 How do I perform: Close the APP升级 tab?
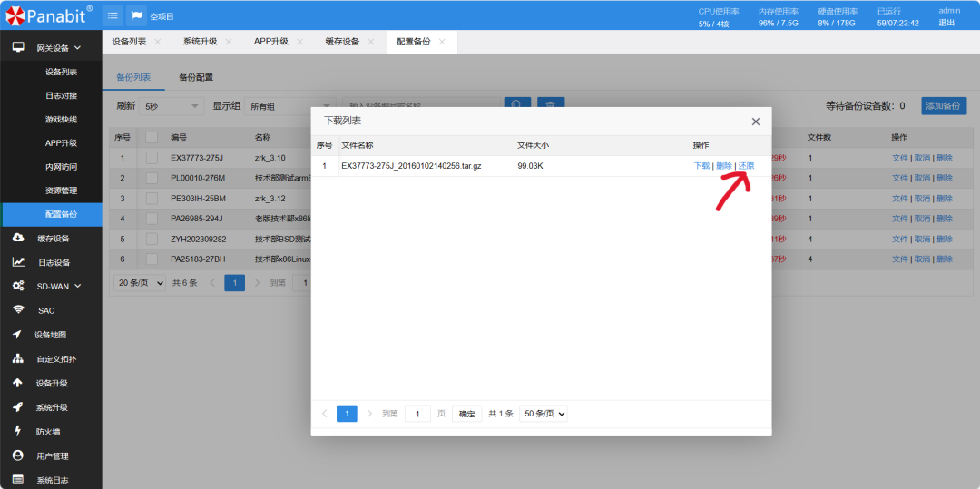tap(299, 42)
